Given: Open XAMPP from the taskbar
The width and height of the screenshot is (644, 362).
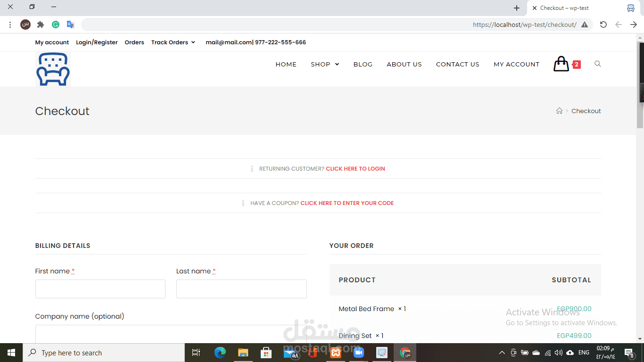Looking at the screenshot, I should click(x=336, y=353).
